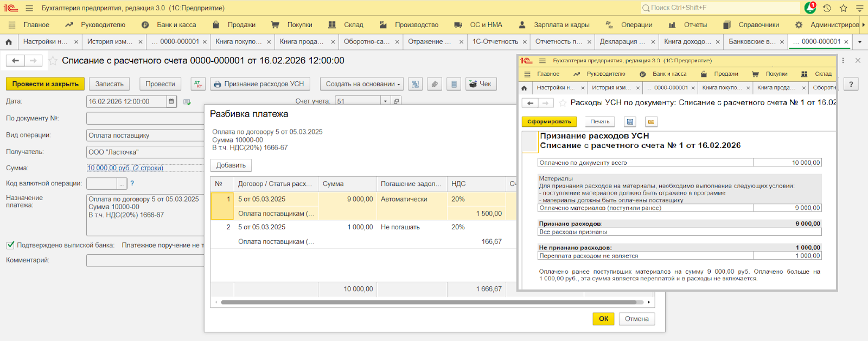
Task: Click the envelope send icon in report
Action: pyautogui.click(x=652, y=122)
